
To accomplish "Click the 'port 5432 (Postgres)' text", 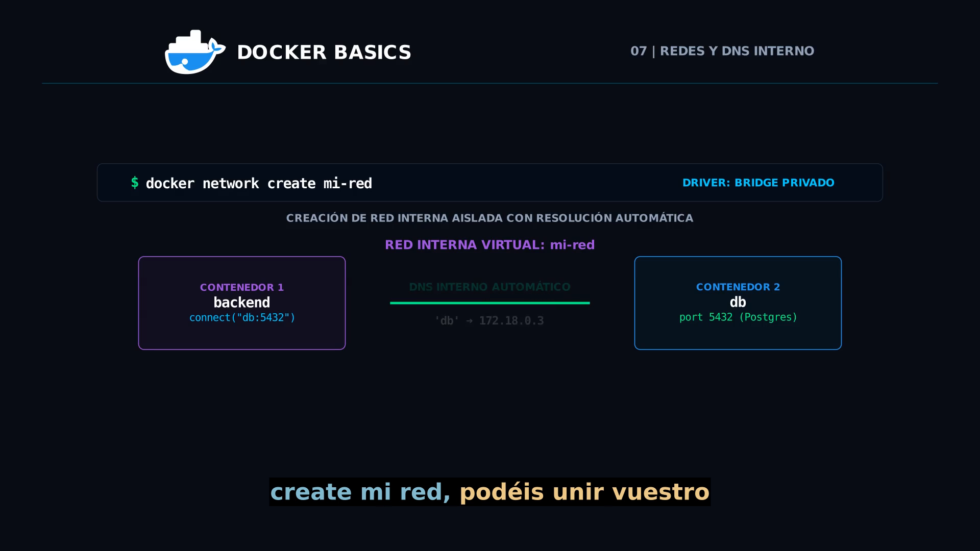I will tap(738, 317).
